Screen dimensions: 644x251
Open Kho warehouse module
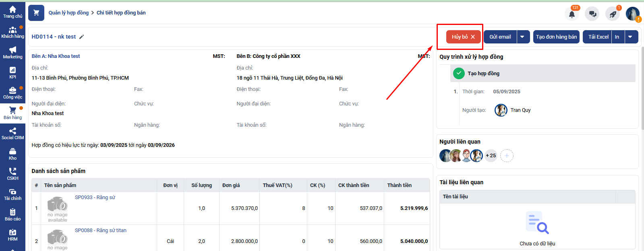click(12, 154)
